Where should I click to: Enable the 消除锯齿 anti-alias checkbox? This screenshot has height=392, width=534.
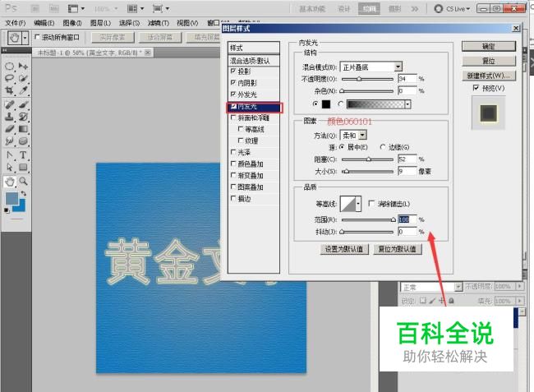tap(371, 203)
